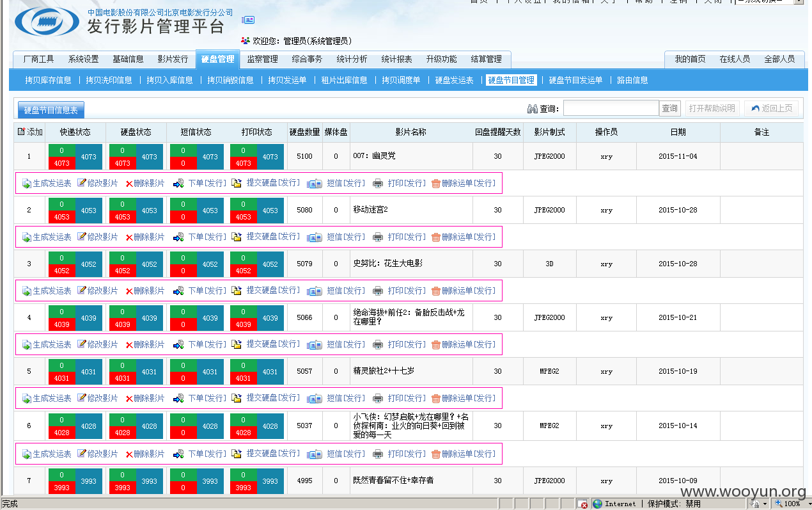Screen dimensions: 812x510
Task: Open 拷贝库存信息 in the submenu
Action: 48,81
